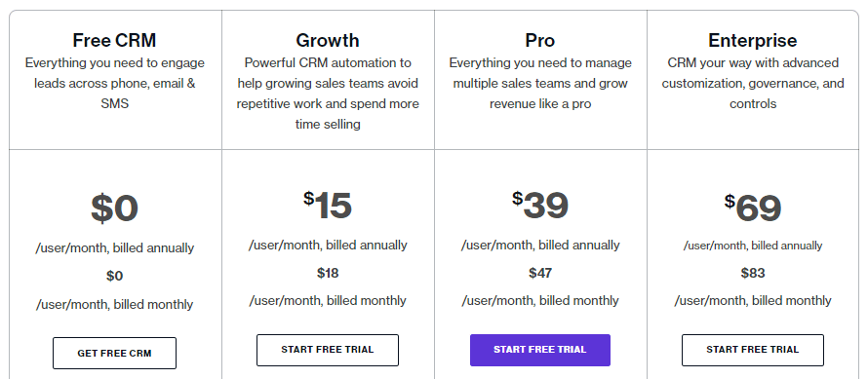Image resolution: width=868 pixels, height=379 pixels.
Task: Select the $39 Pro annual price
Action: click(x=539, y=206)
